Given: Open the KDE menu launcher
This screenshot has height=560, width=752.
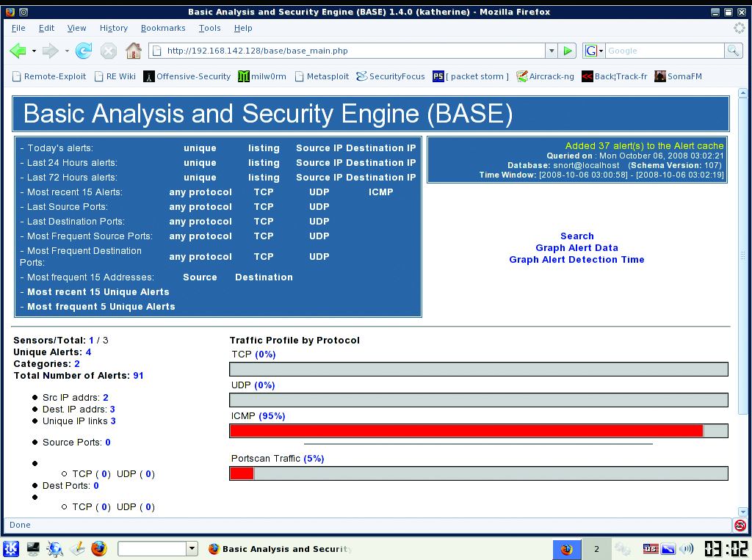Looking at the screenshot, I should [11, 548].
